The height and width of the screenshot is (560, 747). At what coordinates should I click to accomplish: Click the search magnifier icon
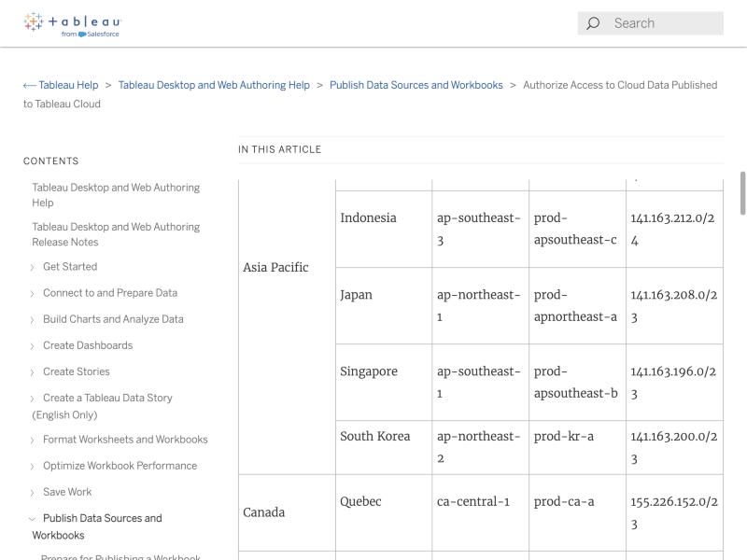[593, 23]
